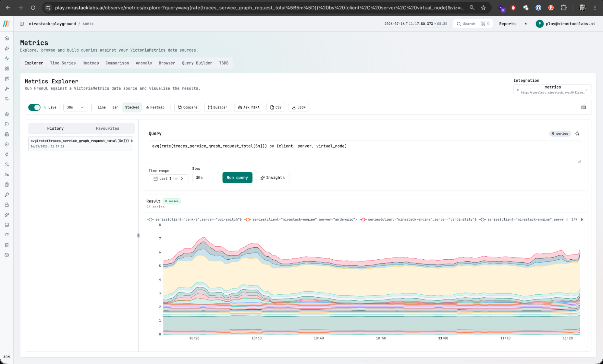Open the Home icon in the sidebar
Image resolution: width=603 pixels, height=364 pixels.
coord(7,38)
